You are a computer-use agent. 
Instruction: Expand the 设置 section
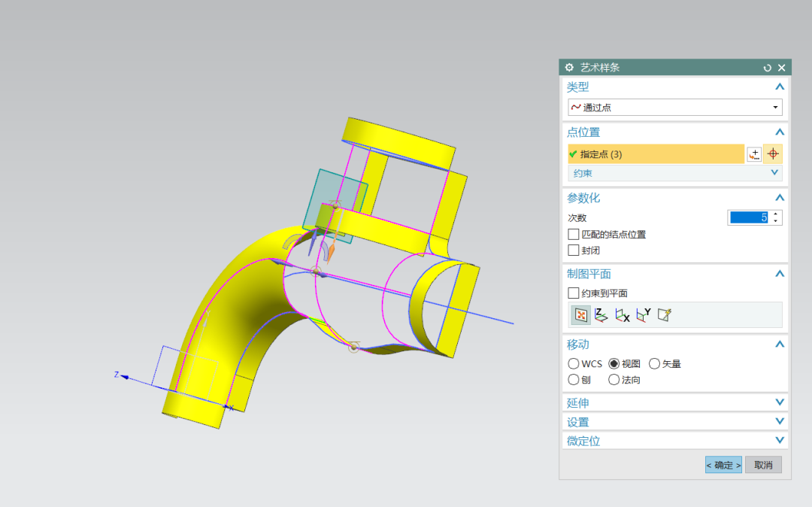point(780,421)
